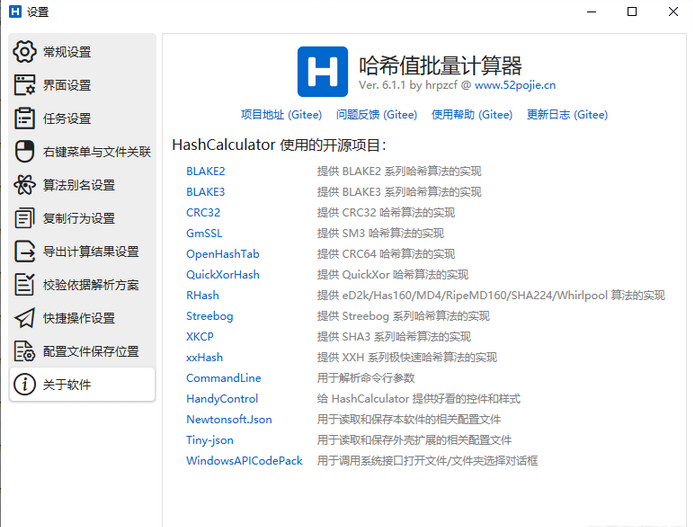
Task: Open the WindowsAPICodePack project link
Action: 244,461
